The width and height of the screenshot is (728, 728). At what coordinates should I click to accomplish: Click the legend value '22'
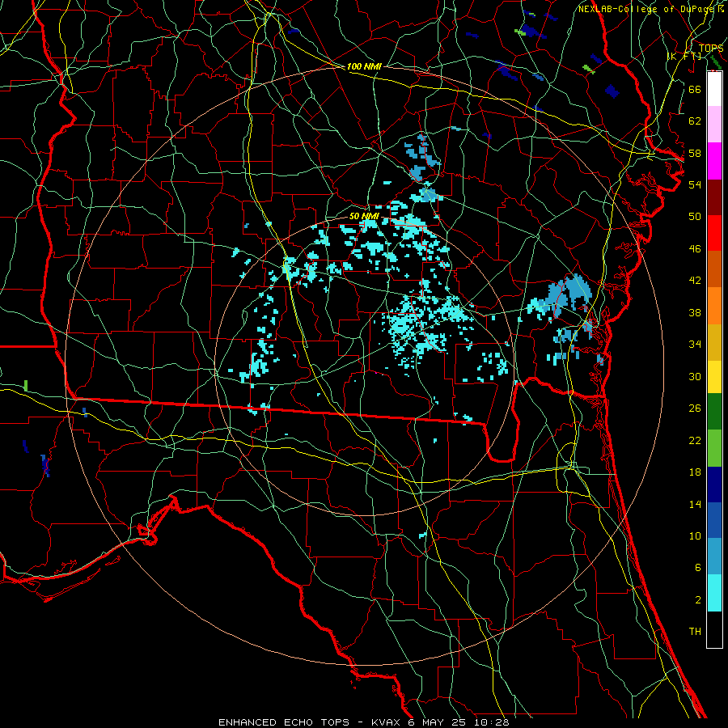point(695,441)
